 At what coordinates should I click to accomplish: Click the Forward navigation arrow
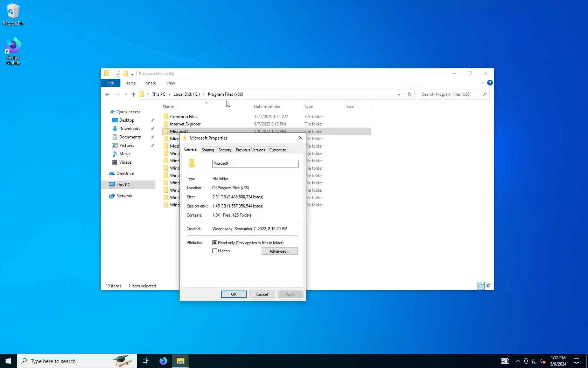118,94
